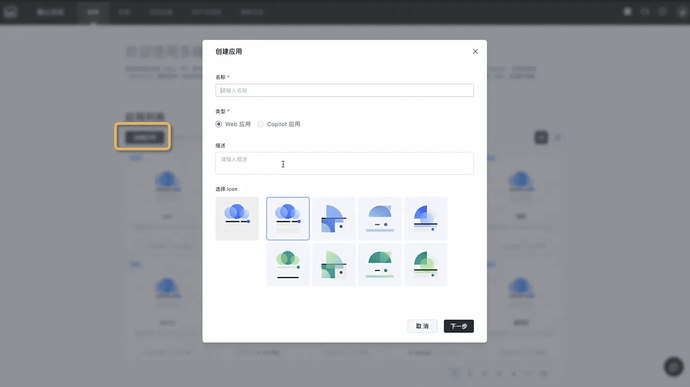Open the round floating help button in background page
This screenshot has width=690, height=387.
point(673,366)
